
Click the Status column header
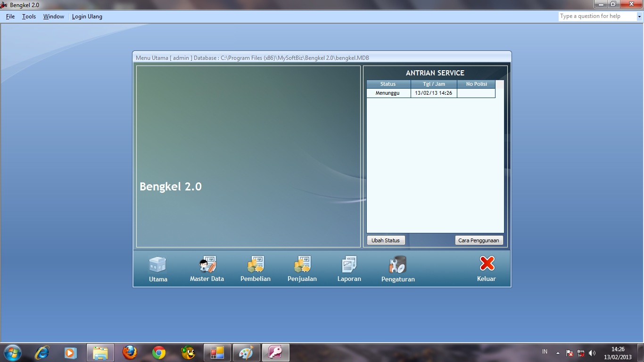coord(388,84)
